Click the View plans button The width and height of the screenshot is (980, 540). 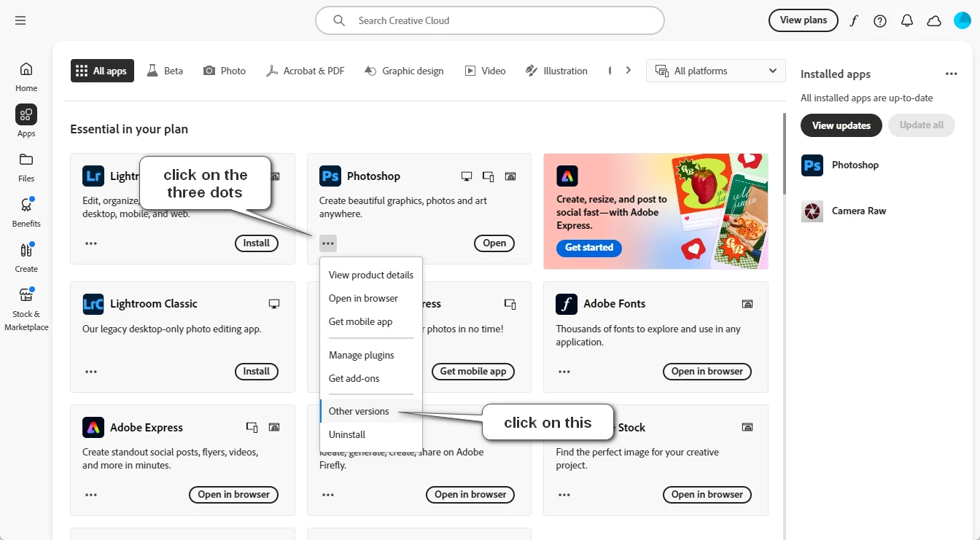(x=804, y=20)
